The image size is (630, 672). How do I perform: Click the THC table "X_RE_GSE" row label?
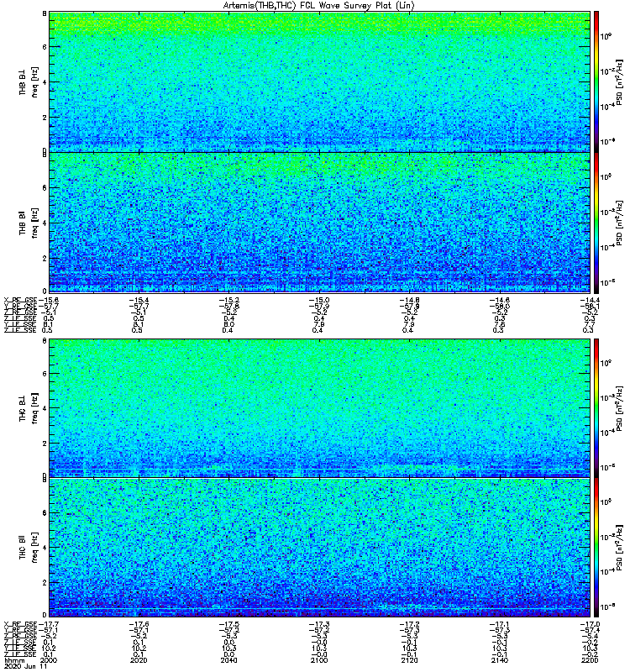pos(20,624)
